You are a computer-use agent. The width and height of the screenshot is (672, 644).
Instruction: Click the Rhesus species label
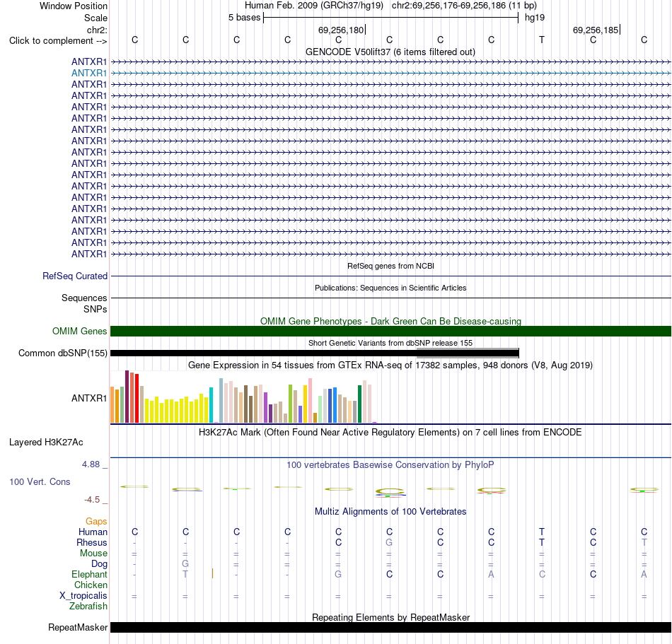(92, 542)
